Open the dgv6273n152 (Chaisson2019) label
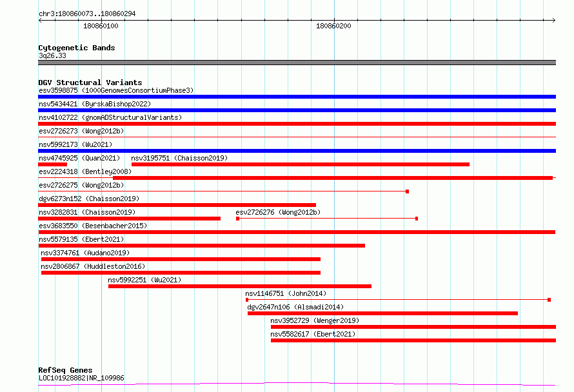Screen dimensions: 574x392 pyautogui.click(x=89, y=199)
